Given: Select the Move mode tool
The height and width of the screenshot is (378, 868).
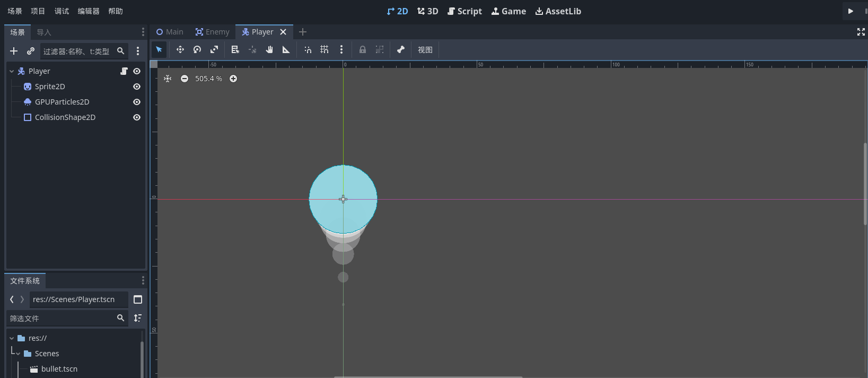Looking at the screenshot, I should [x=180, y=49].
